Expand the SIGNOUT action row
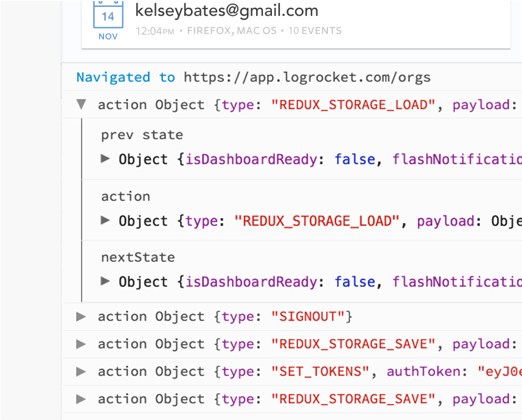Viewport: 522px width, 420px height. (81, 317)
